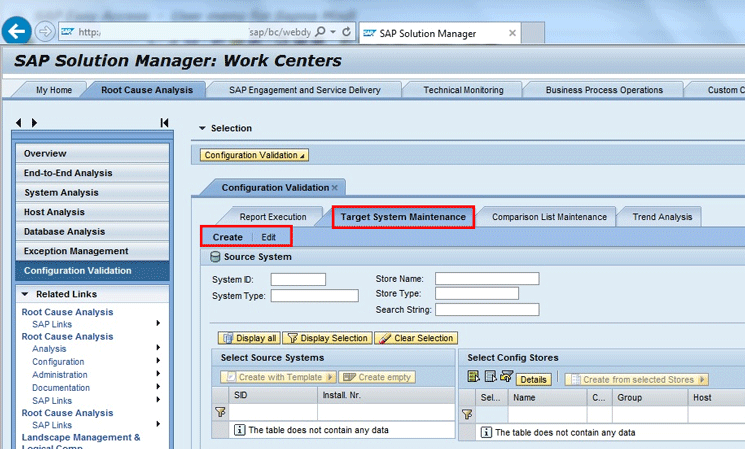Image resolution: width=745 pixels, height=449 pixels.
Task: Switch to Comparison List Maintenance tab
Action: (549, 217)
